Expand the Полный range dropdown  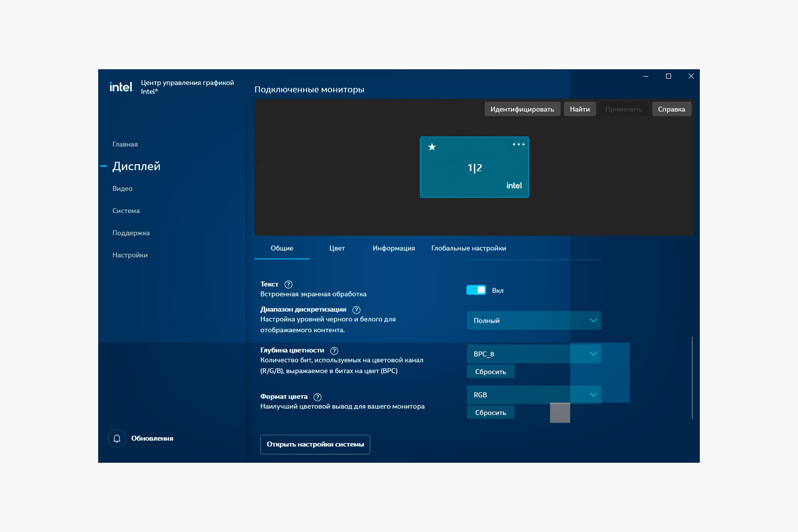pos(534,321)
